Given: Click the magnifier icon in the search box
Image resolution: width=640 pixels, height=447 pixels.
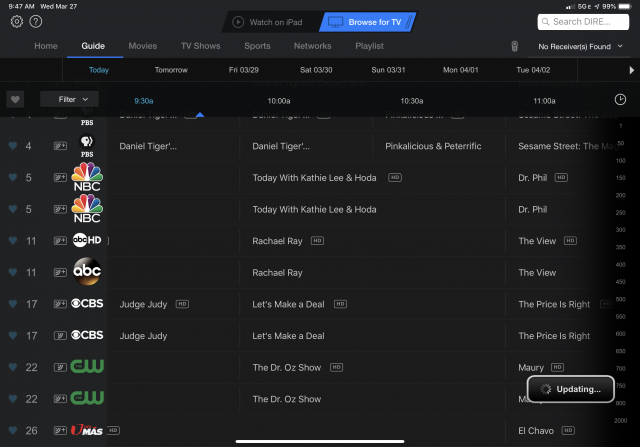Looking at the screenshot, I should tap(545, 22).
